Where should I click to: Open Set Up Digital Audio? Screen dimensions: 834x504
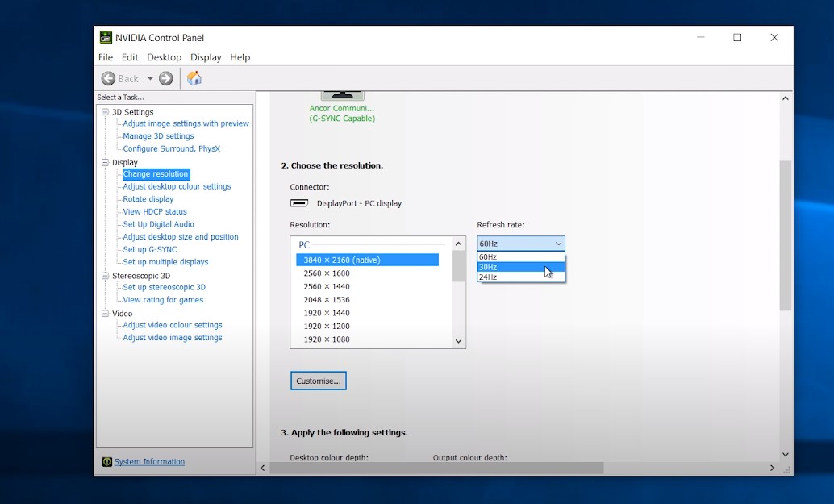pyautogui.click(x=159, y=224)
